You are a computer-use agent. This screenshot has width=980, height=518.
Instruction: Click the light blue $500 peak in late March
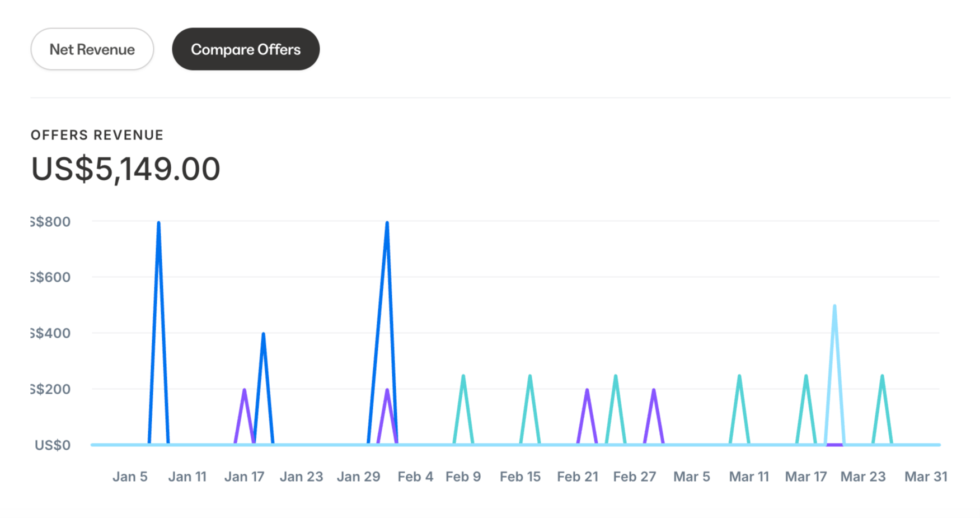click(834, 307)
